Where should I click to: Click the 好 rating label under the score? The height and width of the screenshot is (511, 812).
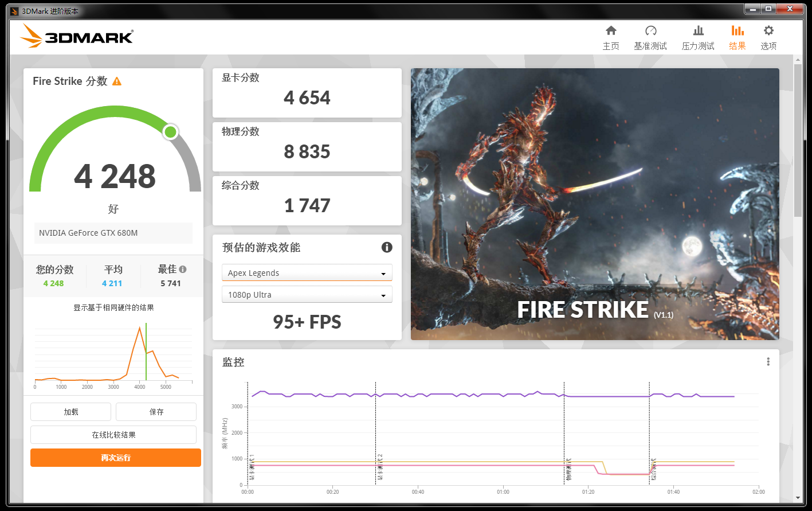pos(113,209)
